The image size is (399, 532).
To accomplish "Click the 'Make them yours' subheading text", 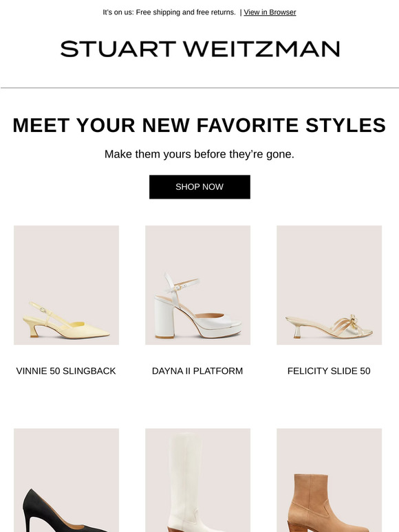I will pos(199,154).
